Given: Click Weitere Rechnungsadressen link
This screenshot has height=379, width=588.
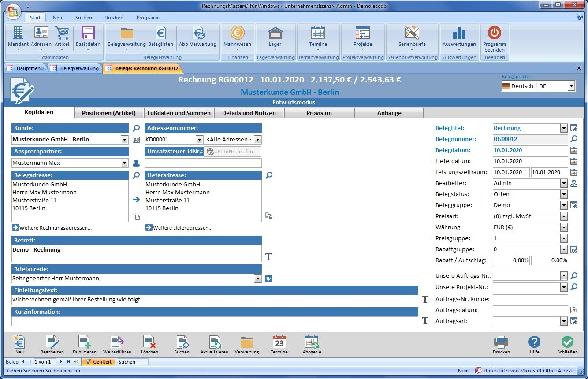Looking at the screenshot, I should point(55,228).
